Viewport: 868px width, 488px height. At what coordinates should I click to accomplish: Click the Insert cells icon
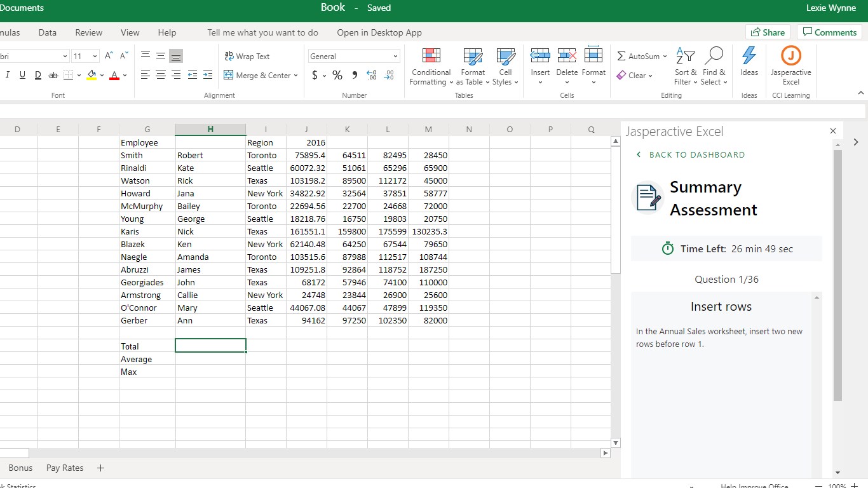coord(540,57)
